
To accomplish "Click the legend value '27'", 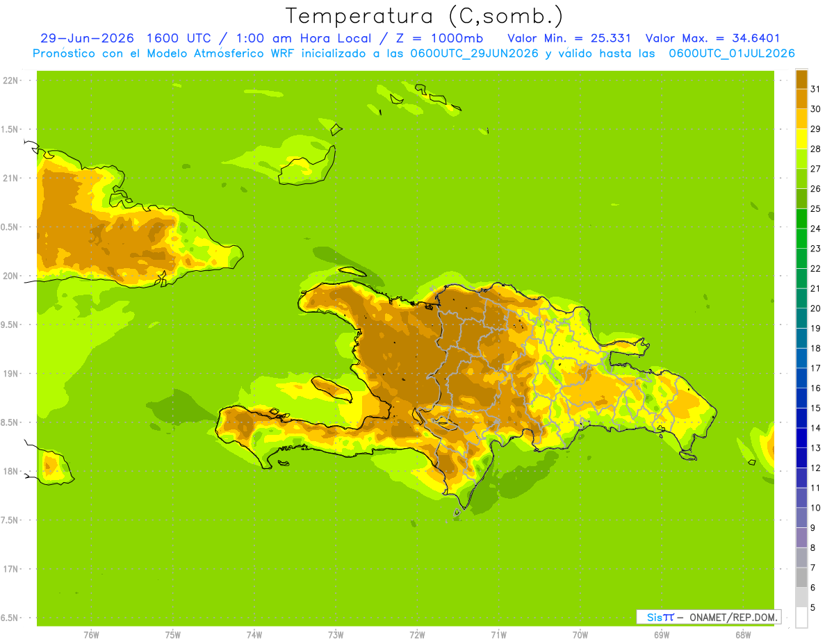I will click(815, 168).
